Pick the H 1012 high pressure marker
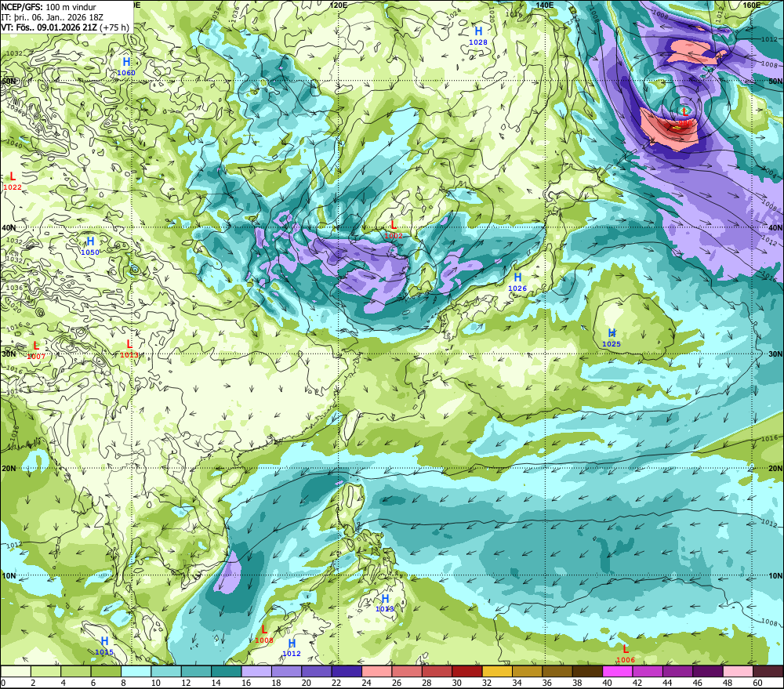Screen dimensions: 784x689 pos(292,647)
